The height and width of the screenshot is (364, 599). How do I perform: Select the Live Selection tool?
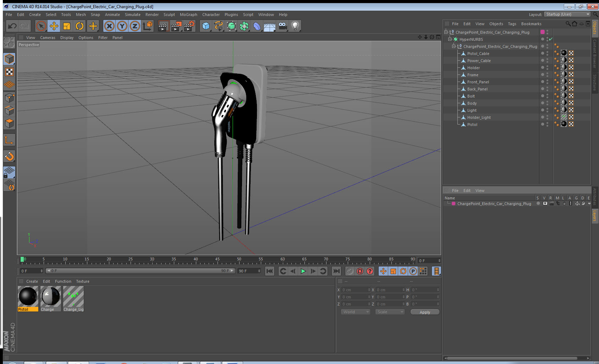pos(41,26)
